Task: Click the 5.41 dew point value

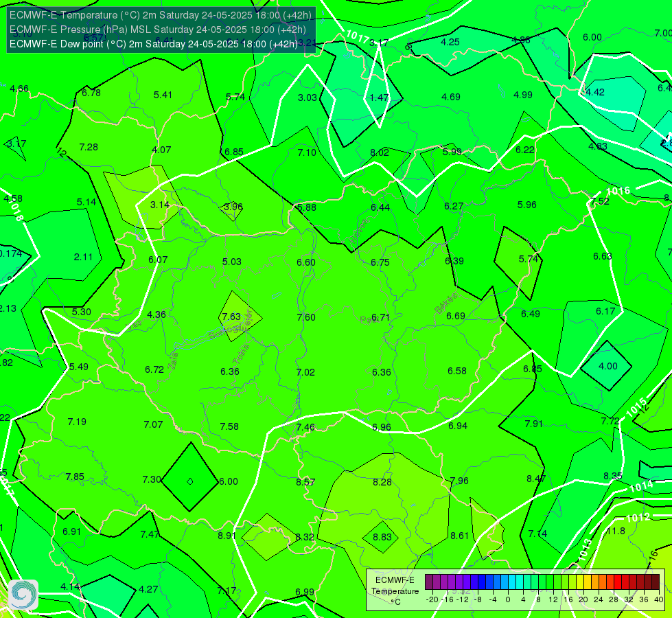Action: pyautogui.click(x=163, y=95)
